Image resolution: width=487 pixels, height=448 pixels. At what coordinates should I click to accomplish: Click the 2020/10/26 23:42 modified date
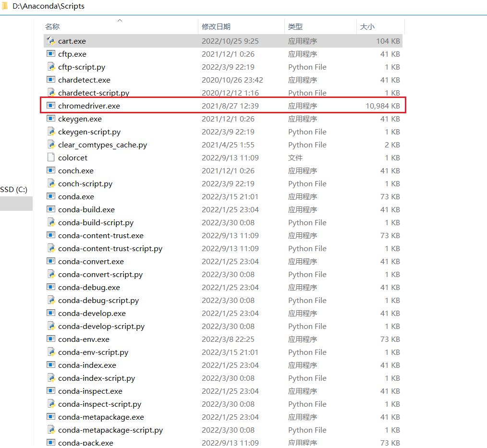pyautogui.click(x=232, y=80)
